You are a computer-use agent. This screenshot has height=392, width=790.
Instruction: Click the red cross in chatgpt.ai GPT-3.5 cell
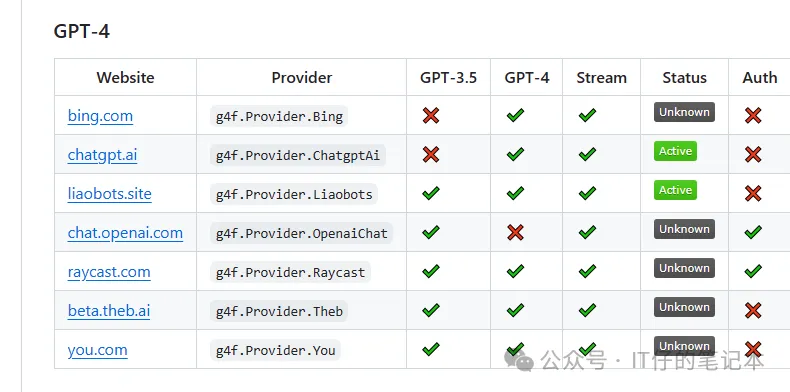point(431,154)
